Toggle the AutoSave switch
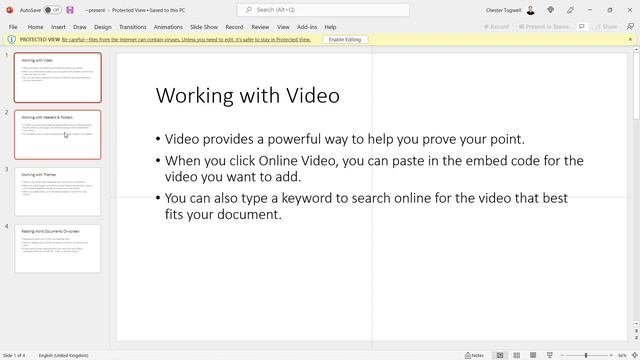The height and width of the screenshot is (360, 640). click(53, 10)
